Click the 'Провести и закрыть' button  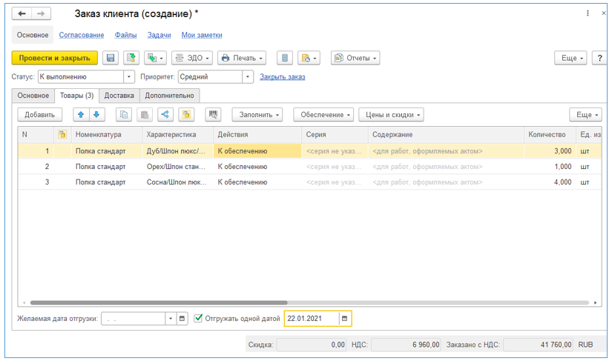pyautogui.click(x=55, y=58)
